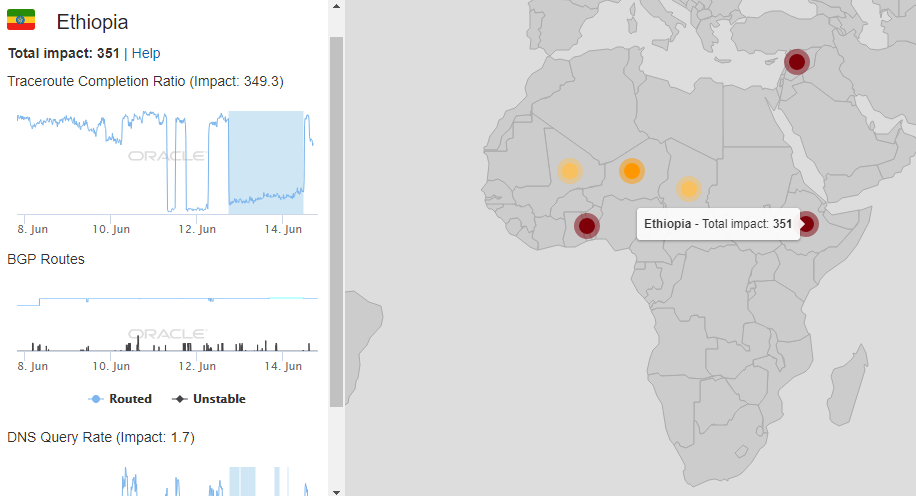Click the dark red Ethiopia map marker
The image size is (916, 496).
pyautogui.click(x=808, y=224)
